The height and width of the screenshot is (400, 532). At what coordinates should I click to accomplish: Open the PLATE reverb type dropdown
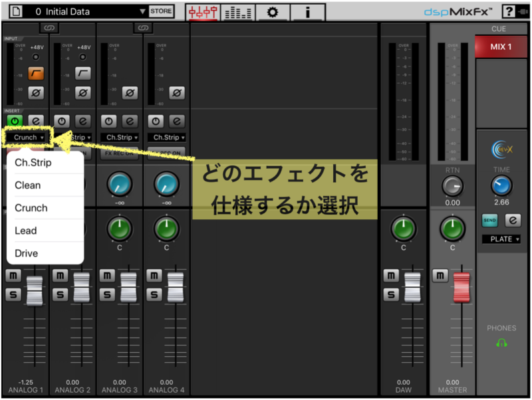click(501, 239)
